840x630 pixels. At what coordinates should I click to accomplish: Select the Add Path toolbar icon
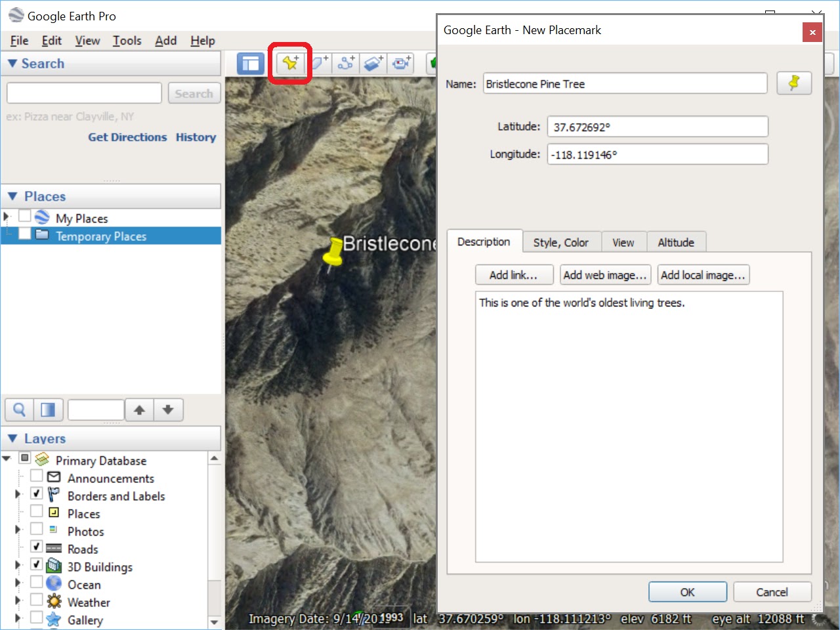pos(346,63)
